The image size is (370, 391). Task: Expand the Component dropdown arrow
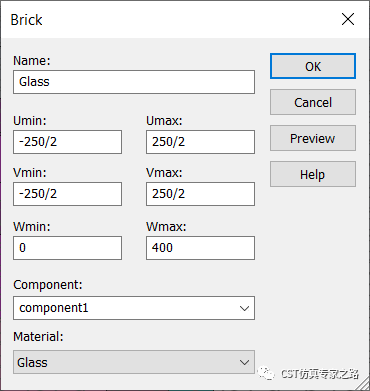click(244, 308)
